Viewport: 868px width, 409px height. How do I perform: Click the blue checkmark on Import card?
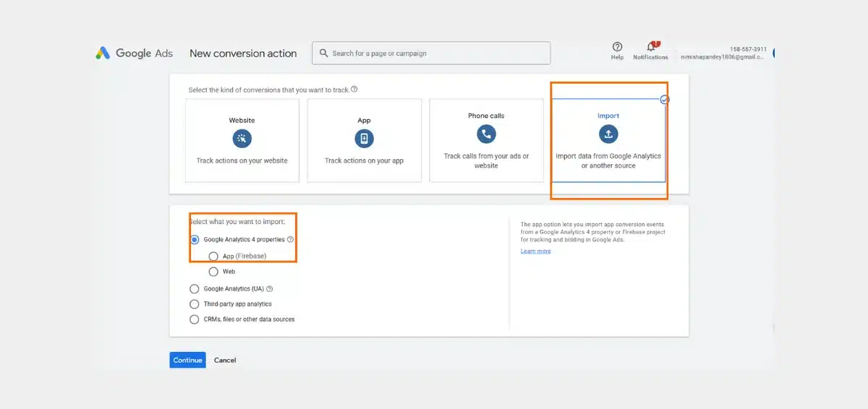tap(665, 100)
